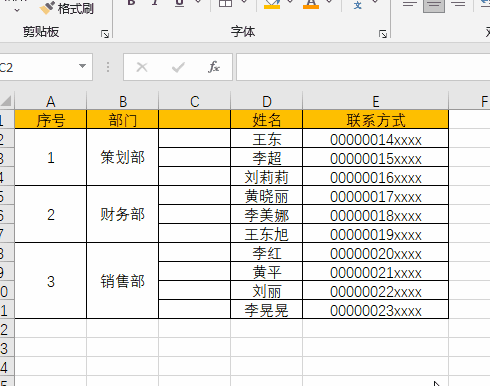Toggle Underline formatting
Viewport: 490px width, 386px height.
click(x=179, y=3)
